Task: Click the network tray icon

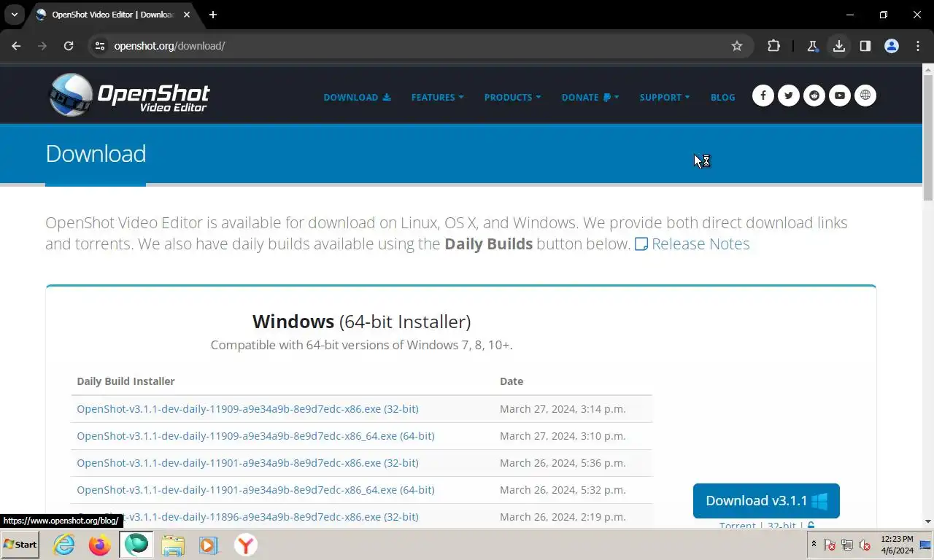Action: [x=847, y=545]
